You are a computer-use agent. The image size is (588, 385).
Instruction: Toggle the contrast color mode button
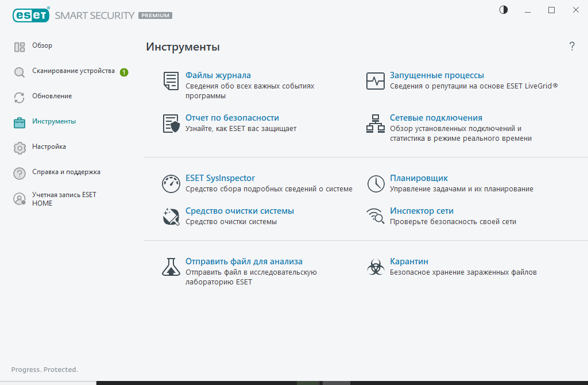(504, 10)
